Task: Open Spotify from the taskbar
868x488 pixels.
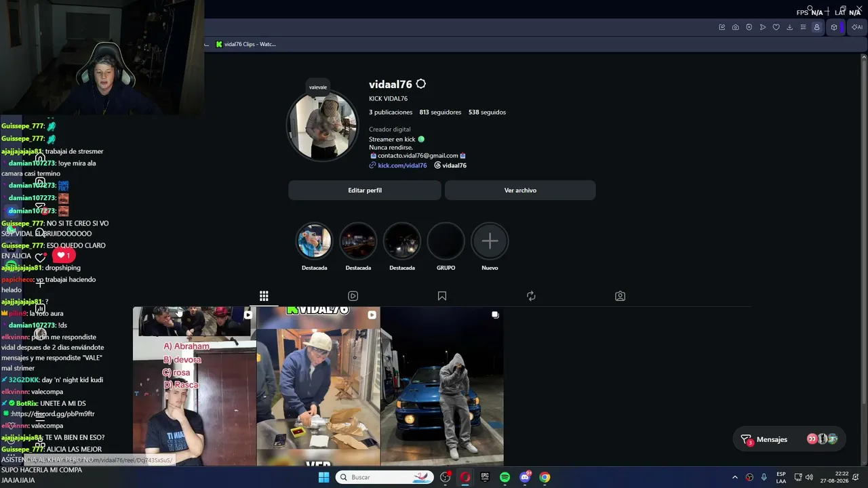Action: (505, 477)
